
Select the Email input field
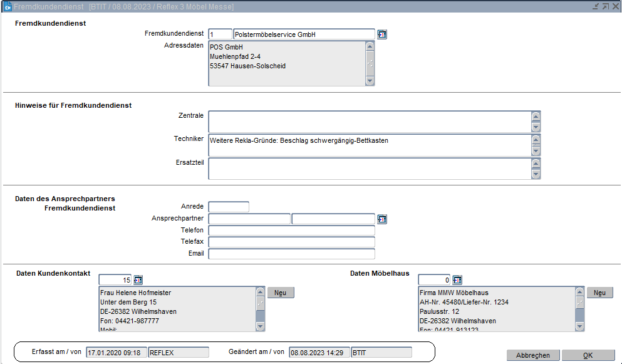[291, 254]
